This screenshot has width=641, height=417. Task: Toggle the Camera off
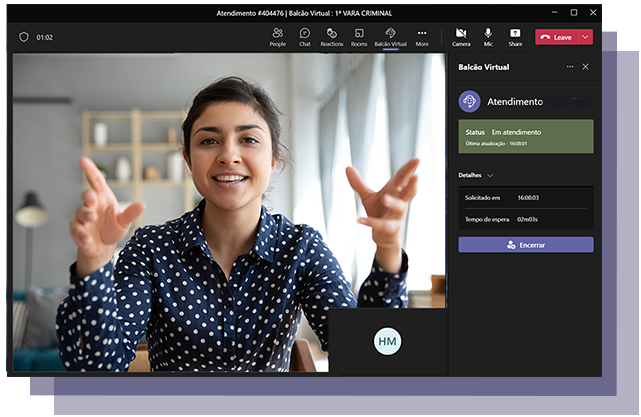coord(461,36)
